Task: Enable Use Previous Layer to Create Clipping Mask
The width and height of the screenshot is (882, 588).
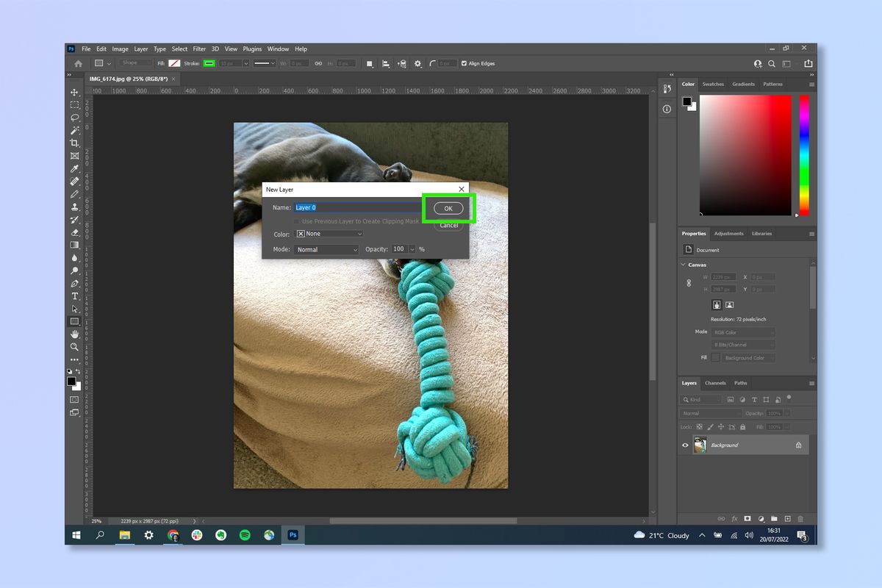Action: tap(296, 220)
